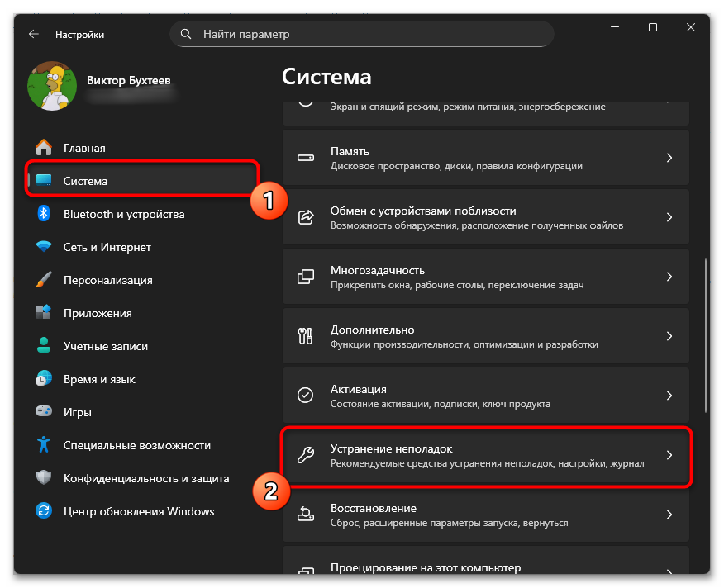The height and width of the screenshot is (588, 724).
Task: Click the Bluetooth icon in sidebar
Action: click(x=44, y=214)
